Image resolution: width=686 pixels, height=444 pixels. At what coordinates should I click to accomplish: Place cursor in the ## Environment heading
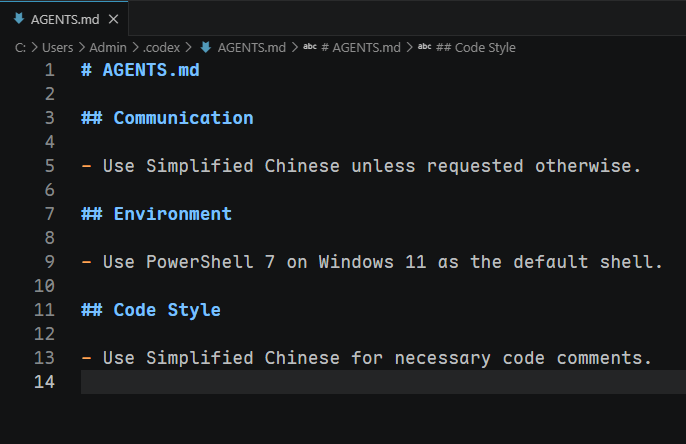pyautogui.click(x=156, y=214)
